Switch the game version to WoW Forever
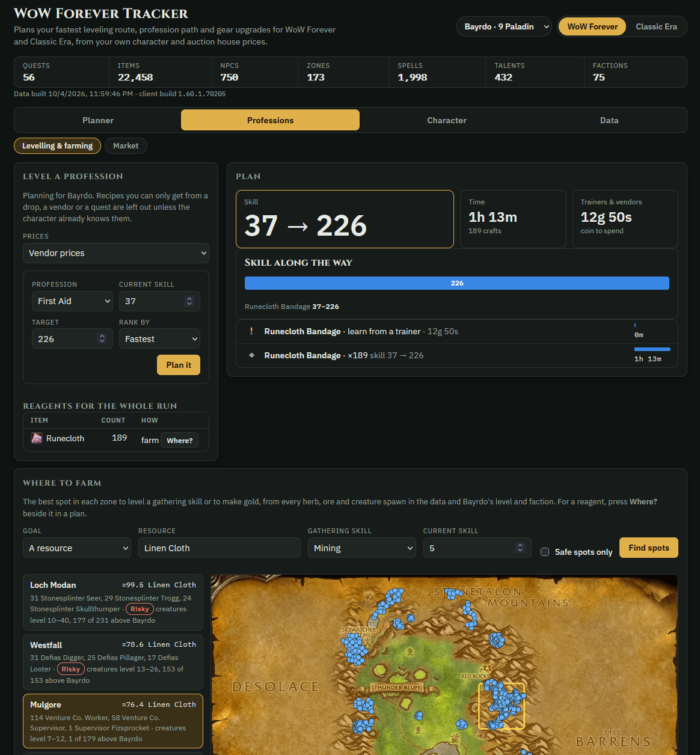This screenshot has height=755, width=700. 592,26
